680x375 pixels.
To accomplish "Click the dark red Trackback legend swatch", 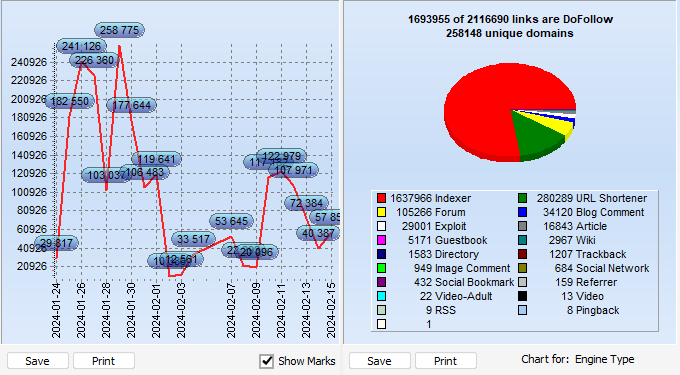I will click(x=523, y=254).
